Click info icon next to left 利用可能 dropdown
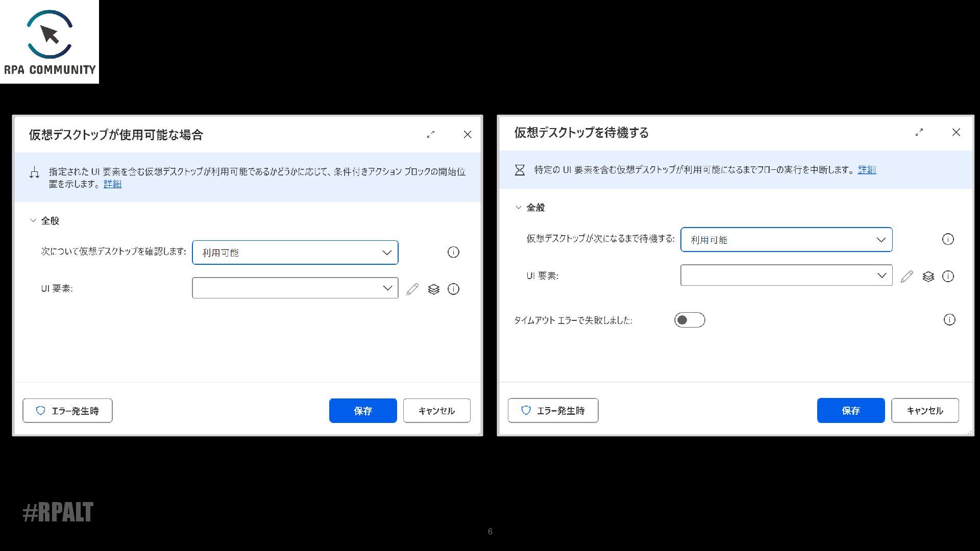 [x=453, y=252]
